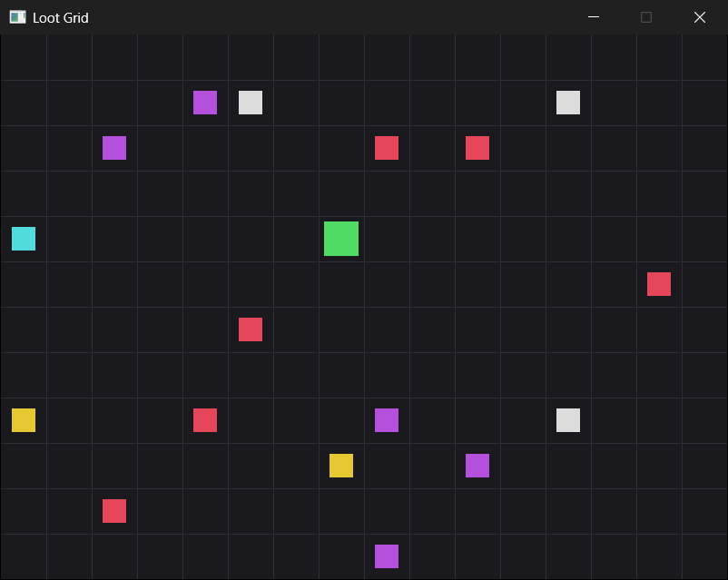This screenshot has width=728, height=580.
Task: Select the purple square beside the top white square
Action: (205, 103)
